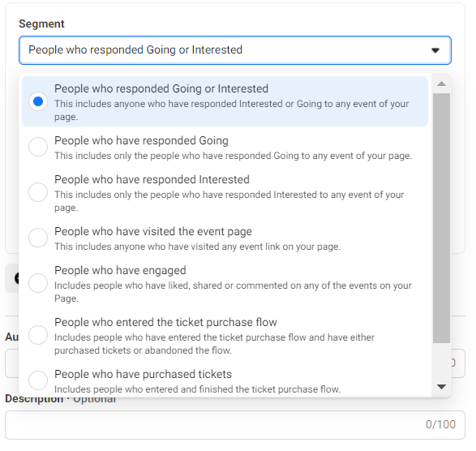Click 'Includes people who entered and finished the ticket purchase flow' text
Viewport: 476px width, 451px height.
[197, 389]
